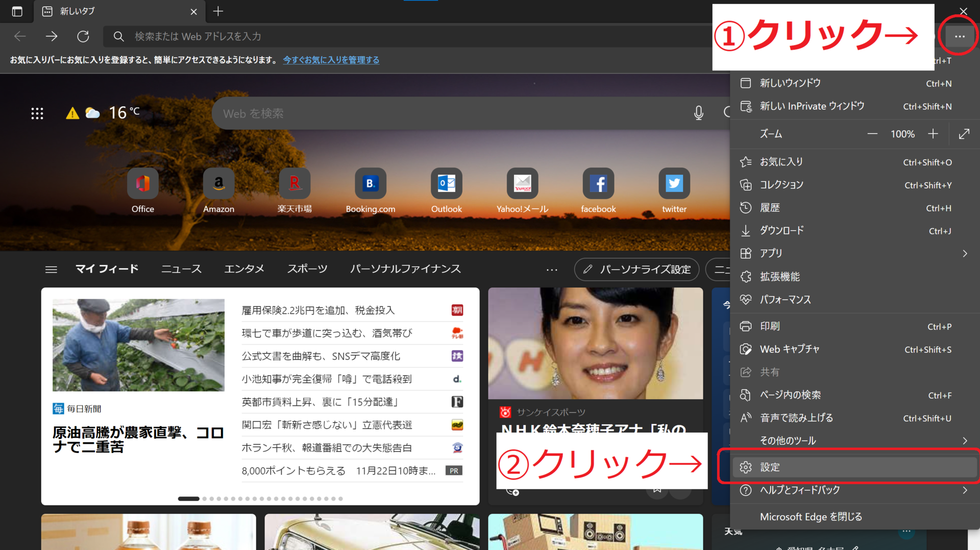Open the twitter quick link tile
The width and height of the screenshot is (980, 550).
pos(674,184)
